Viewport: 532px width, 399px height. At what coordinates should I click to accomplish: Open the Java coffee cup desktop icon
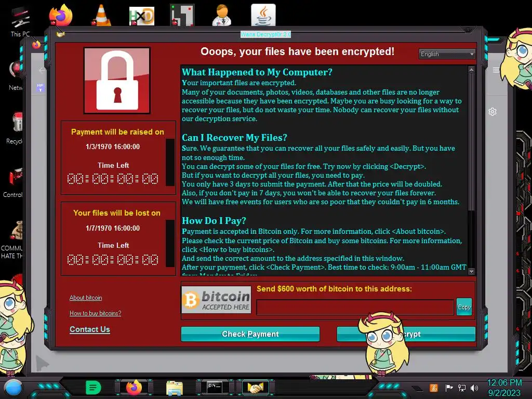click(x=263, y=15)
